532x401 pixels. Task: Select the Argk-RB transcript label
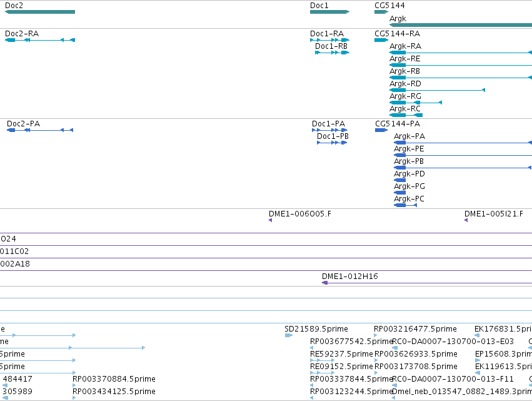pyautogui.click(x=404, y=71)
